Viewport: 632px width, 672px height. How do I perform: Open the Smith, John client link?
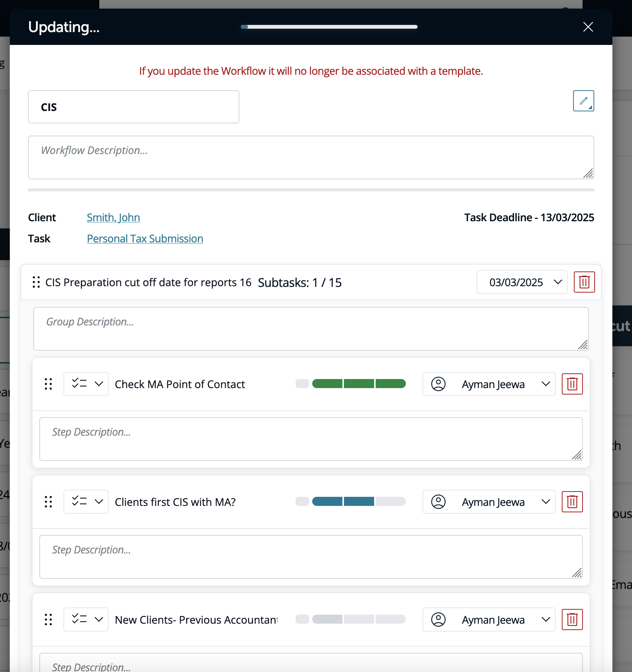tap(113, 217)
